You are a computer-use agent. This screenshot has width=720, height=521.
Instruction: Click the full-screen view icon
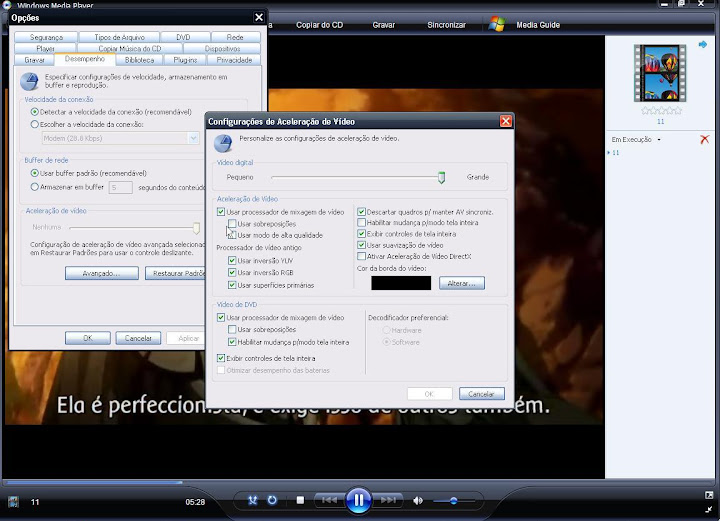(x=709, y=495)
